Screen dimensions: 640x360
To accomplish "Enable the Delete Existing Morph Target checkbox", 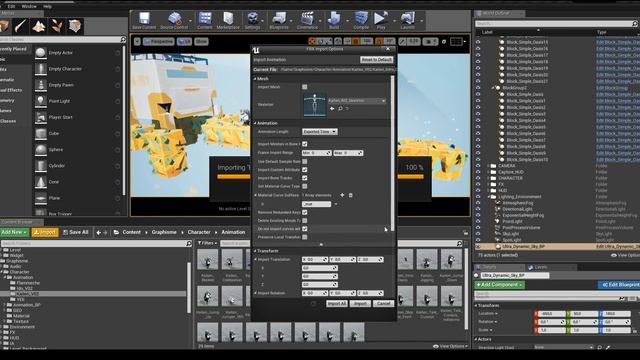I will (x=304, y=220).
